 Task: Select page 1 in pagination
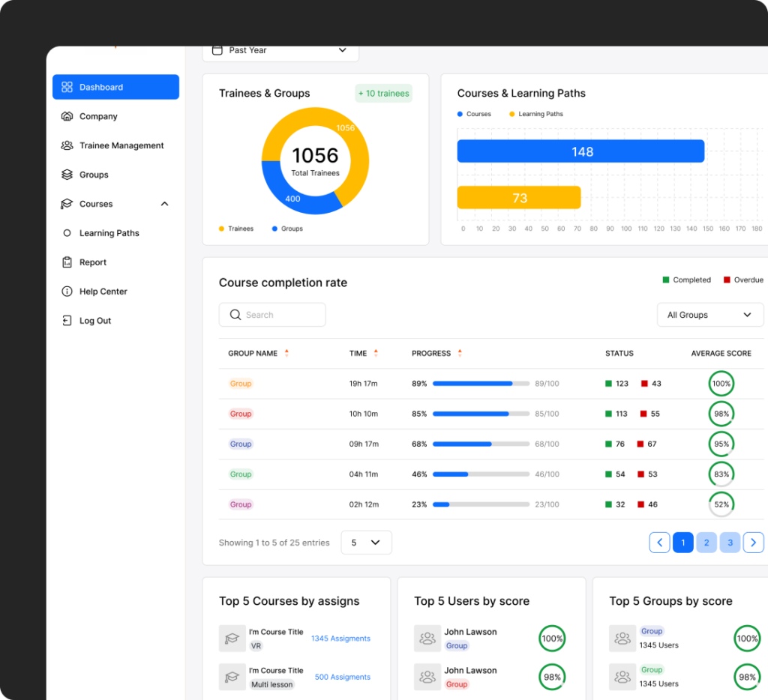(x=683, y=543)
